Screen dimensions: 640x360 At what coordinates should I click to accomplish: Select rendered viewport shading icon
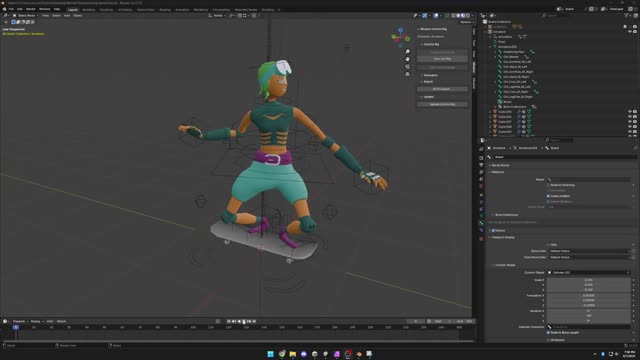(468, 16)
